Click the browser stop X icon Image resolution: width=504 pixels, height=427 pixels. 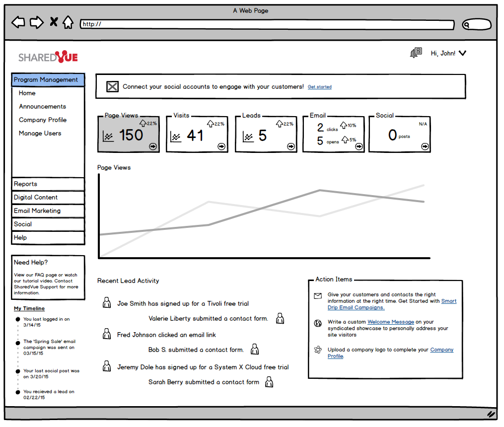click(54, 22)
